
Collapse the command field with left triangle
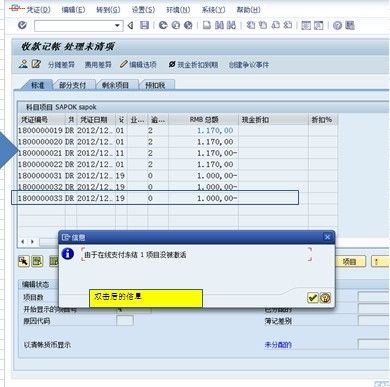coord(131,25)
